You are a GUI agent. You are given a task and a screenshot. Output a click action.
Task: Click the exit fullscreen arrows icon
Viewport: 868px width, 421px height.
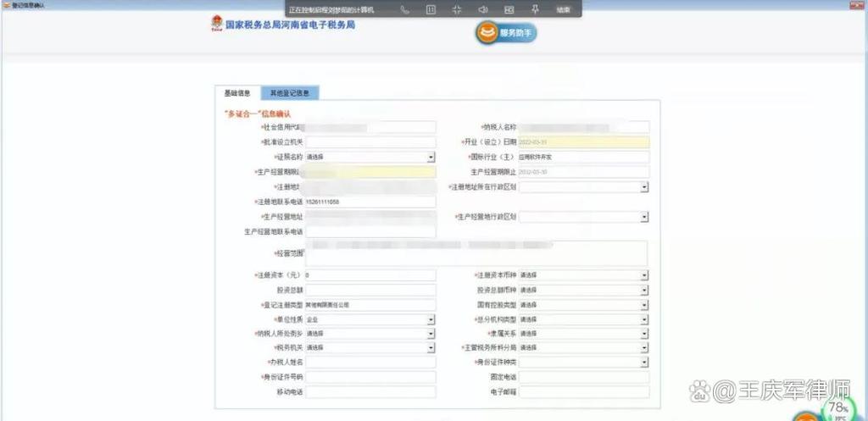pos(457,9)
